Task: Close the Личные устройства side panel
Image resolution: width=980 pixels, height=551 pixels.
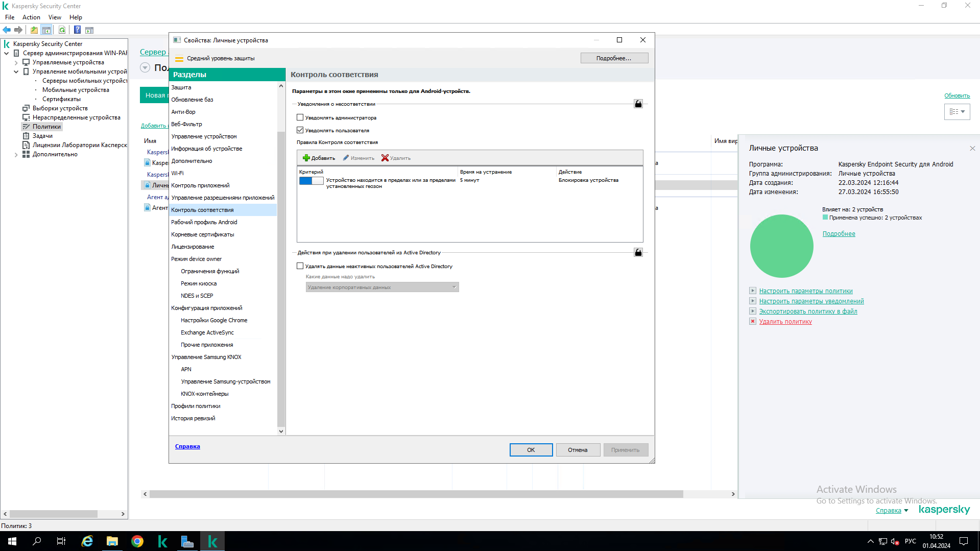Action: pos(972,149)
